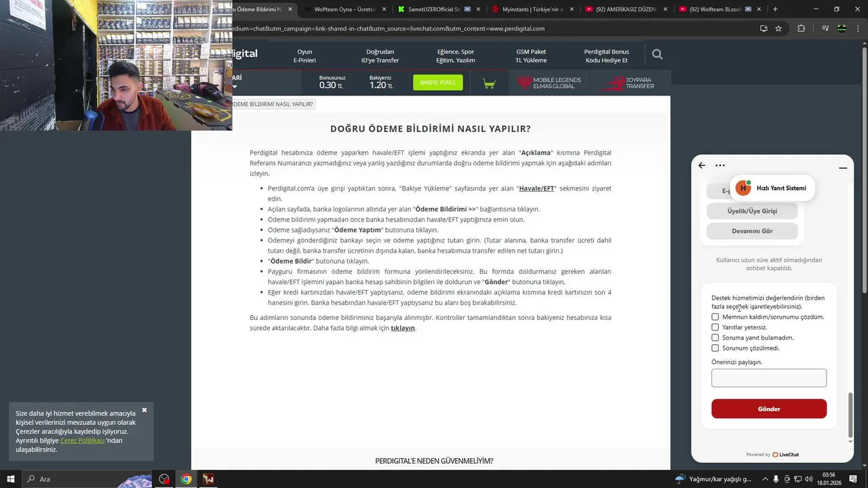Open the chat widget three-dots menu
This screenshot has height=488, width=868.
720,165
